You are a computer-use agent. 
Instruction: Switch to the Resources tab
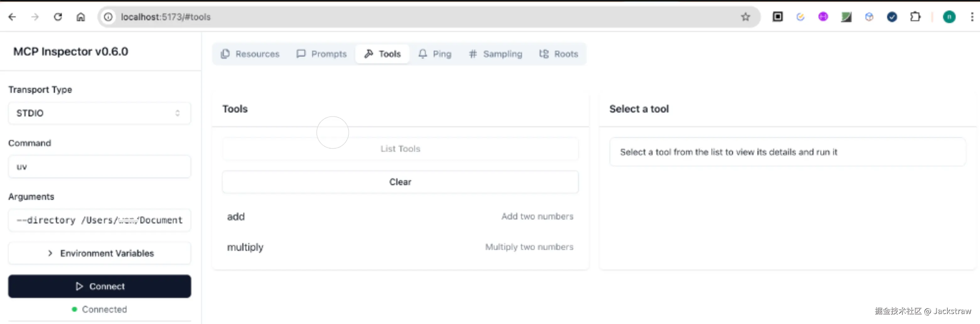pos(250,54)
